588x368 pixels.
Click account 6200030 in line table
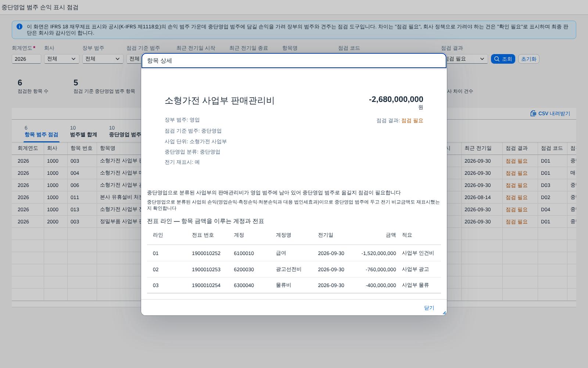coord(244,269)
